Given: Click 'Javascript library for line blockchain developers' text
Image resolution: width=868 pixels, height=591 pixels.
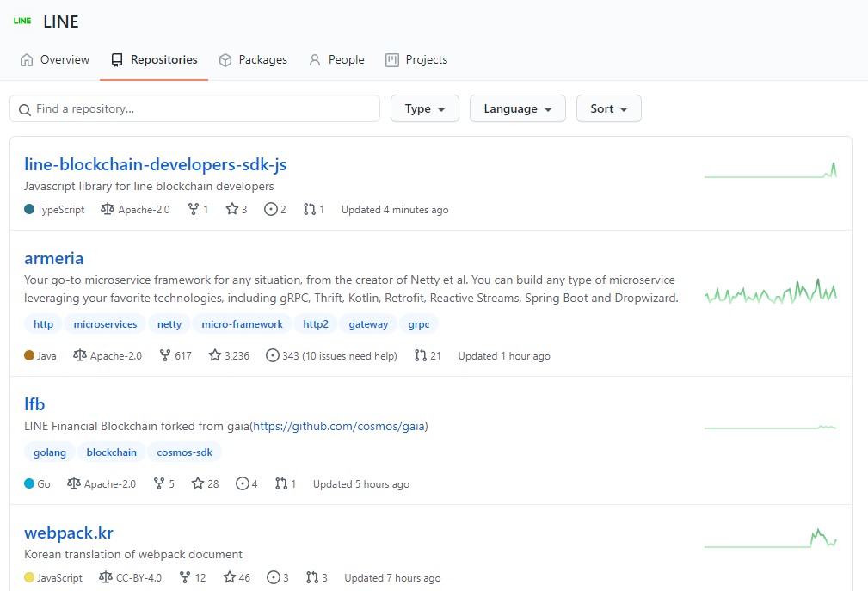Looking at the screenshot, I should tap(149, 186).
